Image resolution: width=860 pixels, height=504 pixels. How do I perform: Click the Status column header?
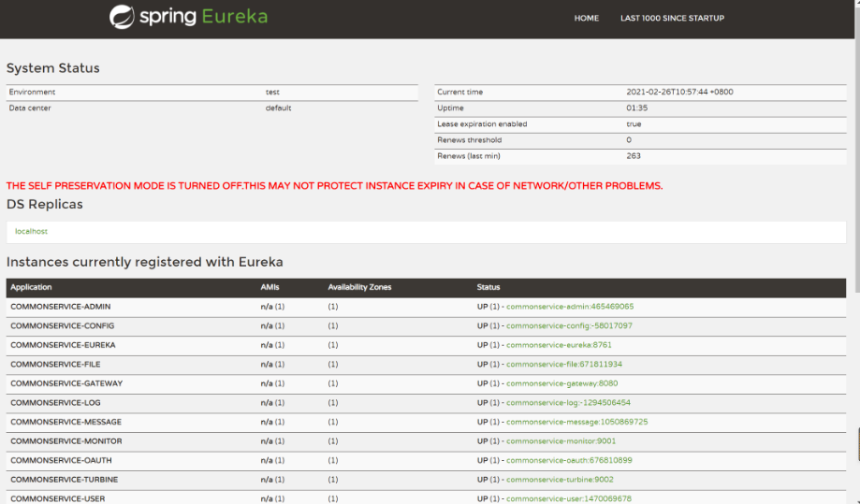point(488,287)
